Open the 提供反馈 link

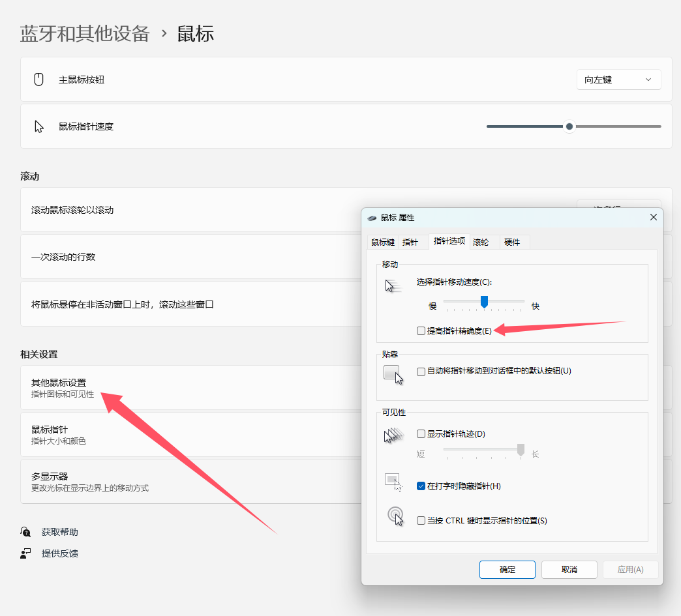[59, 553]
